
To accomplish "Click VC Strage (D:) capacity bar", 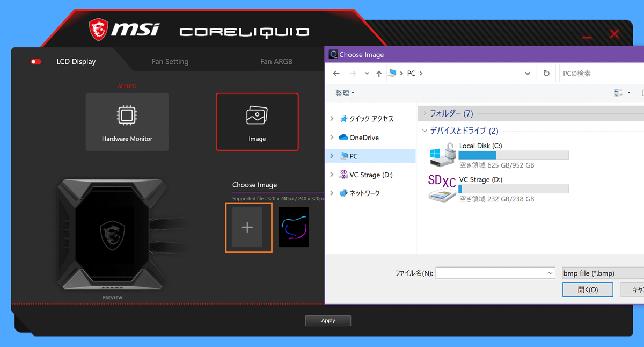I will [514, 189].
